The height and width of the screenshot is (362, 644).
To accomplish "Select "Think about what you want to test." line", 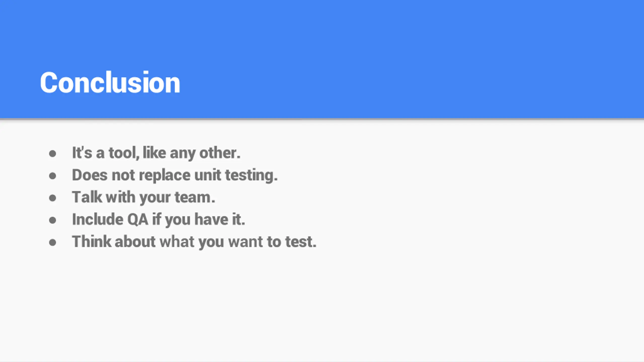I will pos(194,242).
